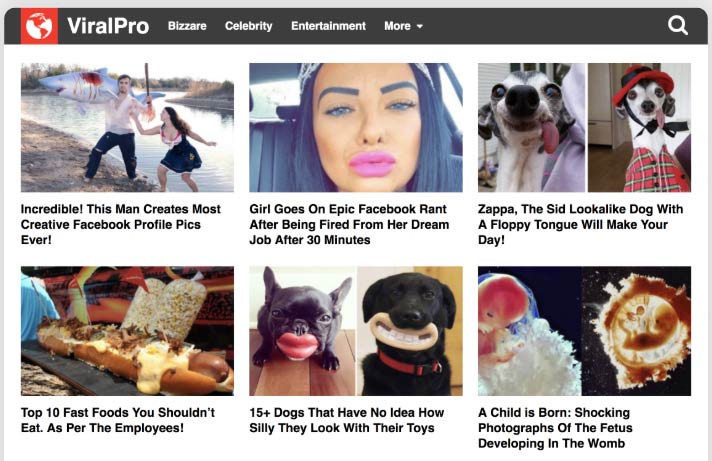Open the pink lips selfie thumbnail
Image resolution: width=712 pixels, height=461 pixels.
[356, 127]
